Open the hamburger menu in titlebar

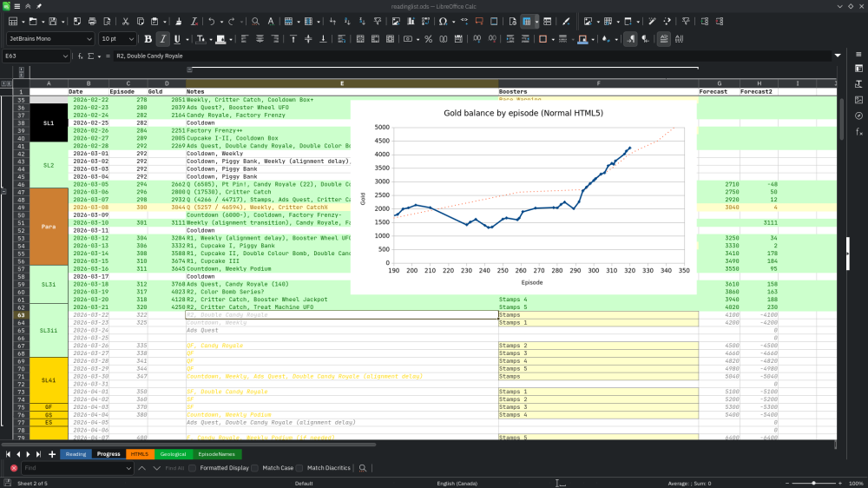tap(17, 6)
